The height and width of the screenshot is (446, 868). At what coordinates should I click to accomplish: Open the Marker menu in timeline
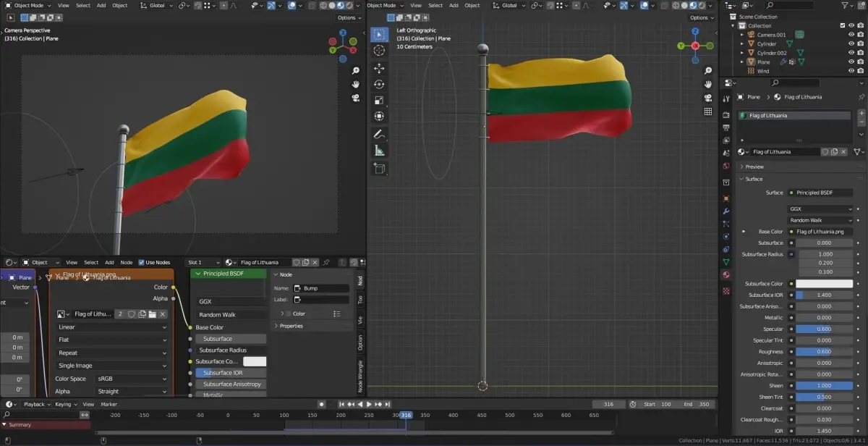[109, 404]
